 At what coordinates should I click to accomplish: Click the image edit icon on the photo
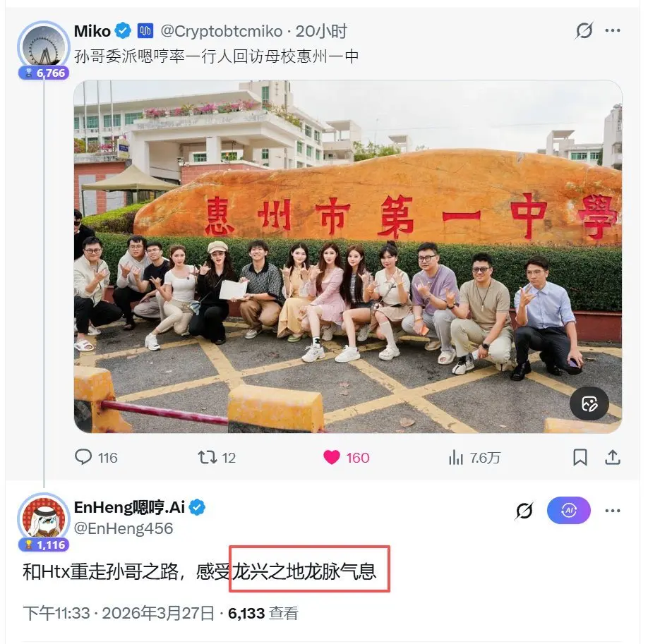point(589,403)
